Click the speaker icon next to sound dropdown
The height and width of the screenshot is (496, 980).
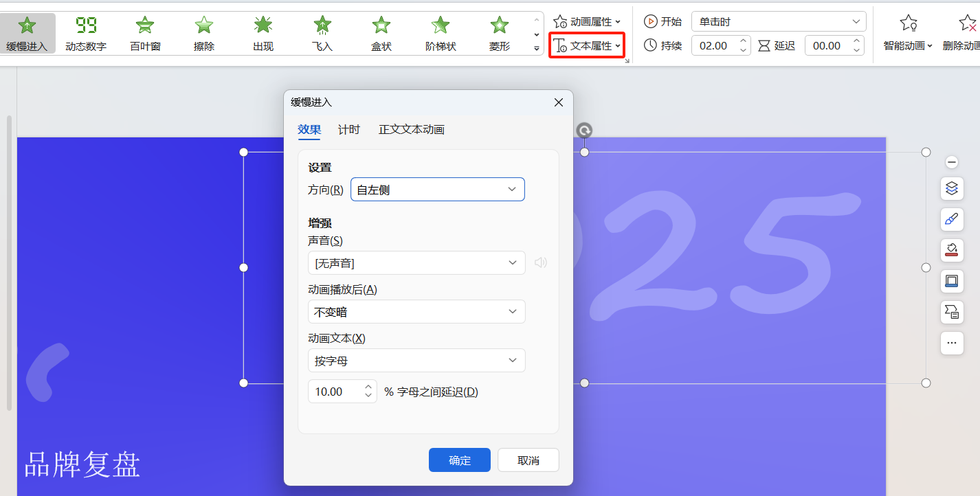541,262
